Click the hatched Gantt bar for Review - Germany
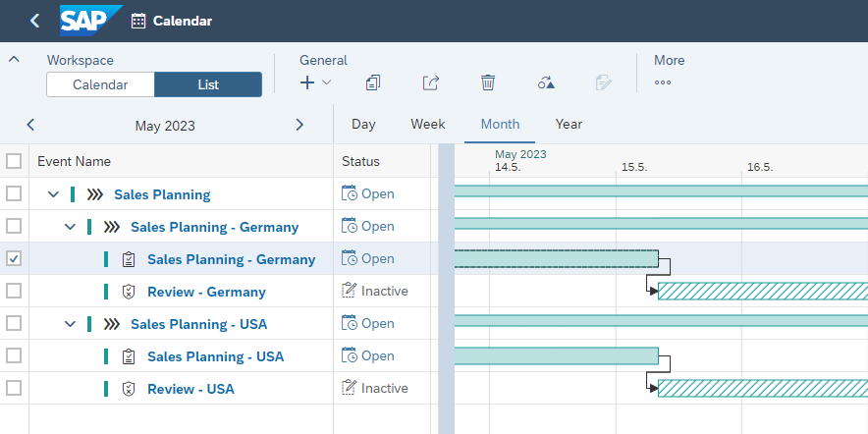This screenshot has height=434, width=868. point(763,291)
